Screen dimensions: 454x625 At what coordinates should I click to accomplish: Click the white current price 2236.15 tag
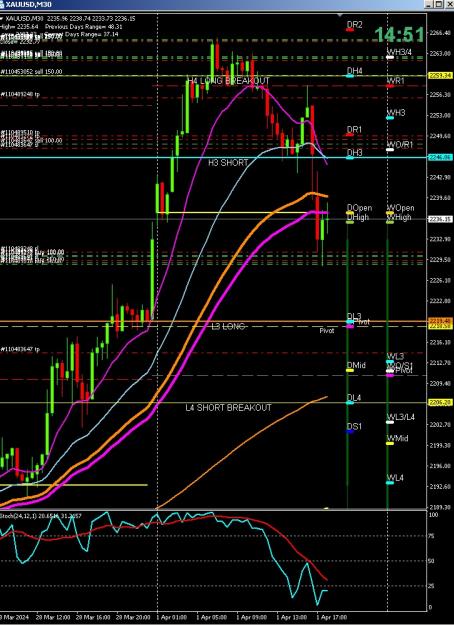(x=440, y=219)
